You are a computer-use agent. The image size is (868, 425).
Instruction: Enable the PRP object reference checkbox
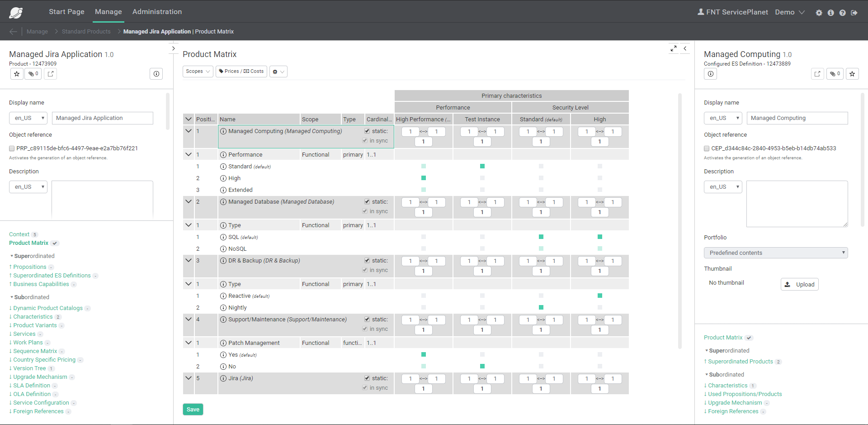tap(12, 148)
